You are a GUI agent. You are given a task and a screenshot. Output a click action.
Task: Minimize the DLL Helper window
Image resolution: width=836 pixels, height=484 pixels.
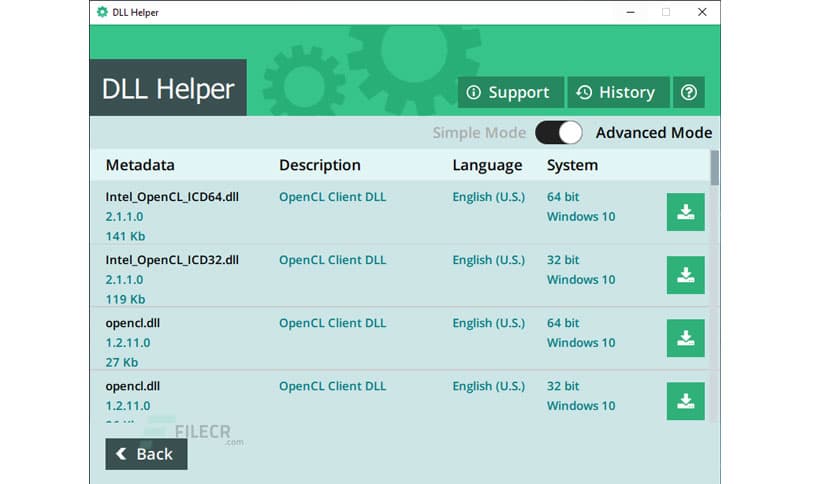630,12
